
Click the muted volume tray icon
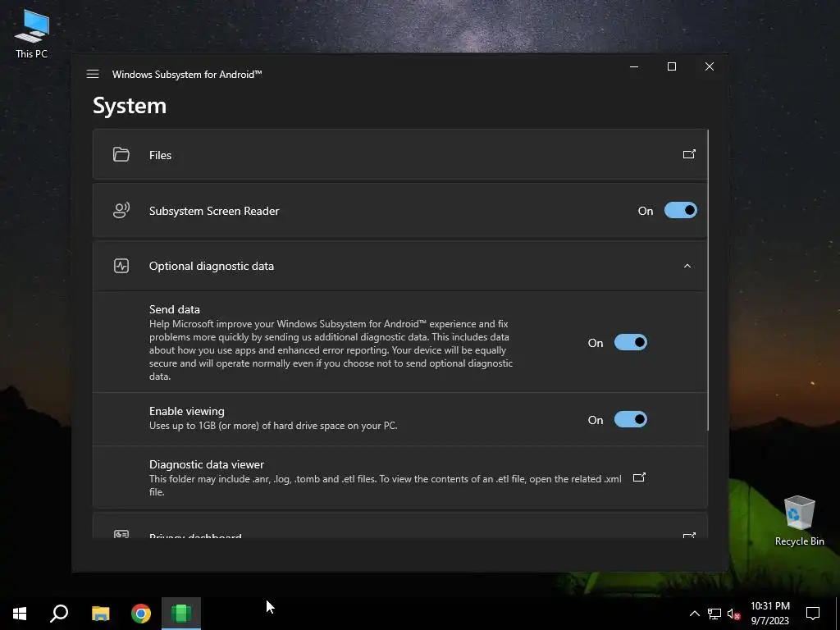pyautogui.click(x=734, y=614)
